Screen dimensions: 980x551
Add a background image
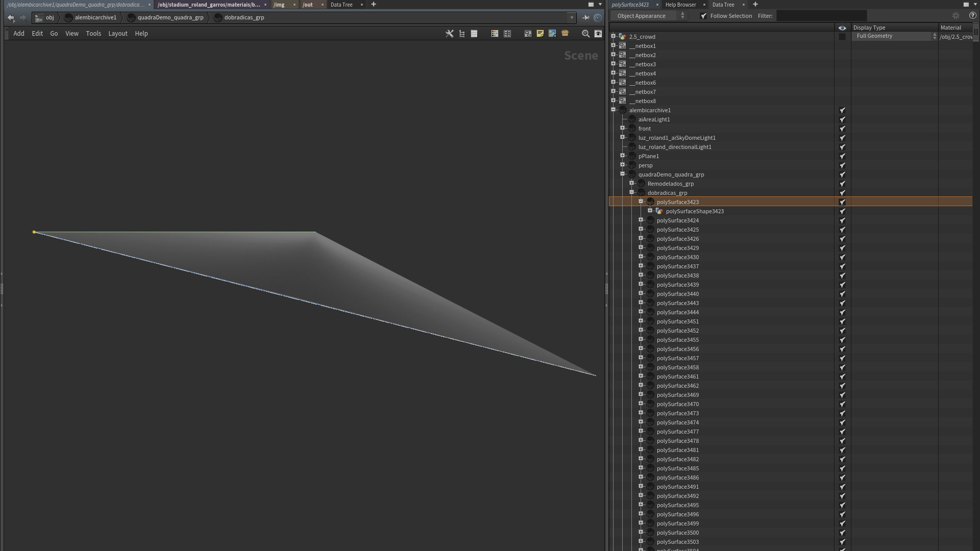(x=552, y=34)
